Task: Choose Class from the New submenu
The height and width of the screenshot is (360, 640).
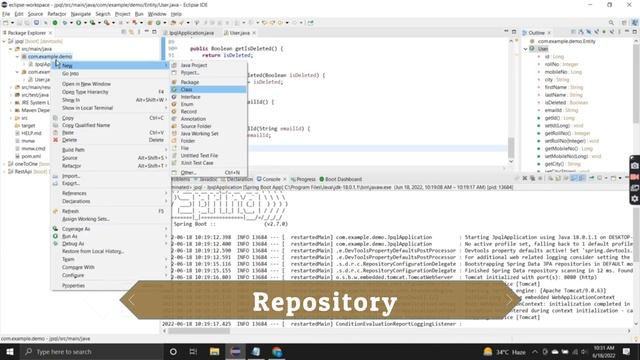Action: point(208,89)
